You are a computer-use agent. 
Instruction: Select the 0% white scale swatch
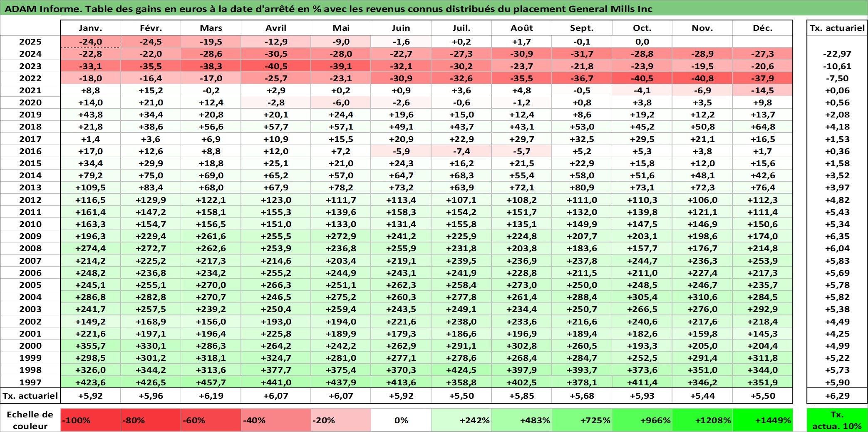tap(401, 420)
